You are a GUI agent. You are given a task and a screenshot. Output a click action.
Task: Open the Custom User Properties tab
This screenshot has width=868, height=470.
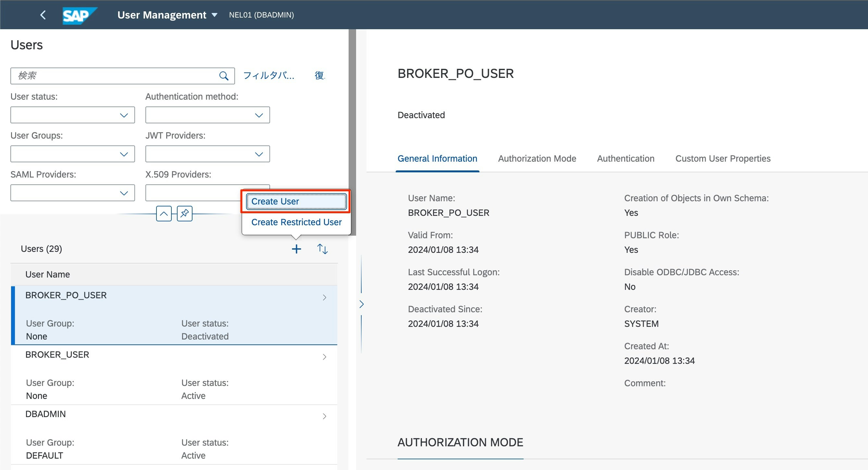click(723, 158)
